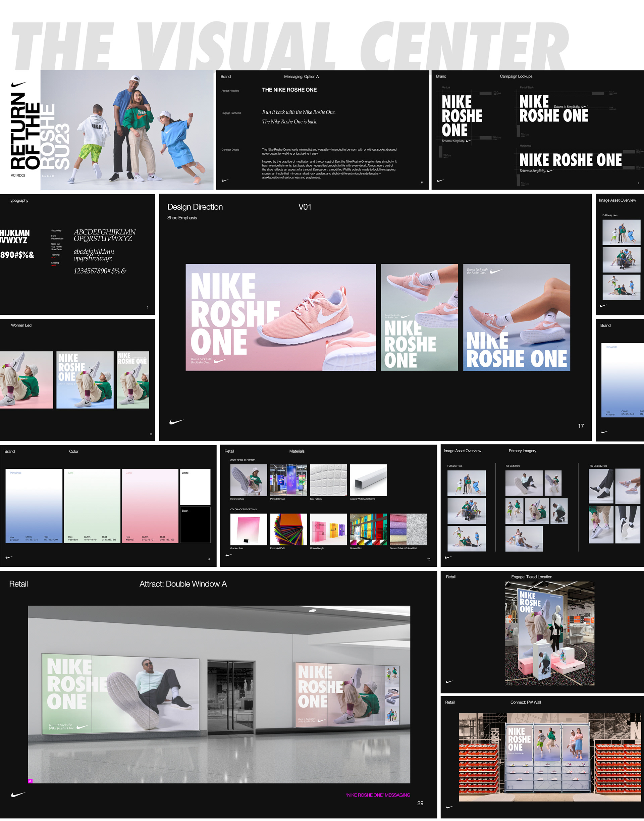Click the 'Shoe Emphasis' subtitle
Screen dimensions: 644x821
[182, 218]
